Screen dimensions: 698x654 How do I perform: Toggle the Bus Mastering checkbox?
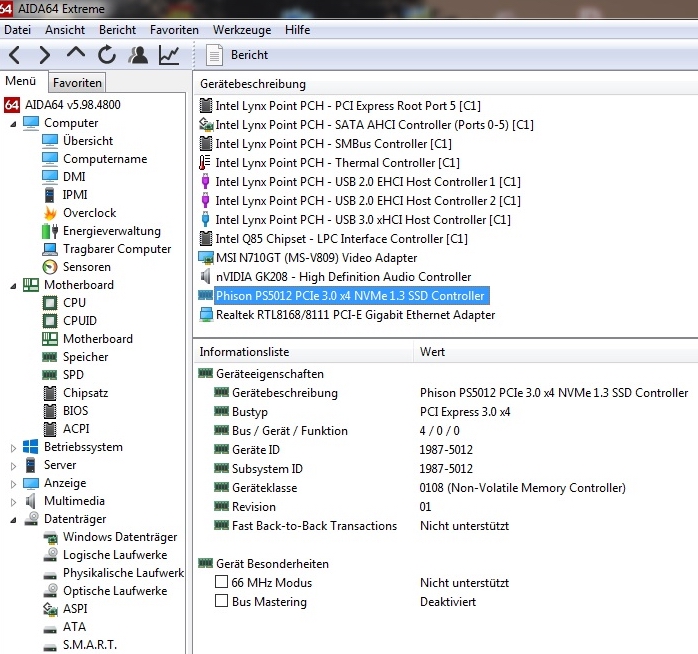tap(221, 601)
